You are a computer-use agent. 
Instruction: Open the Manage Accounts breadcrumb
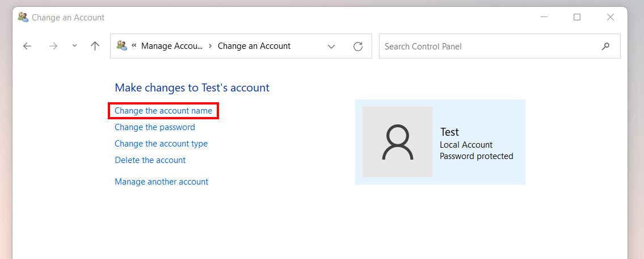coord(172,46)
